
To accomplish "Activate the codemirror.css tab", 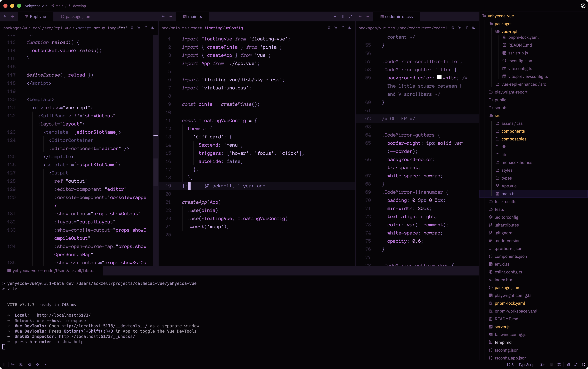I will [x=396, y=16].
